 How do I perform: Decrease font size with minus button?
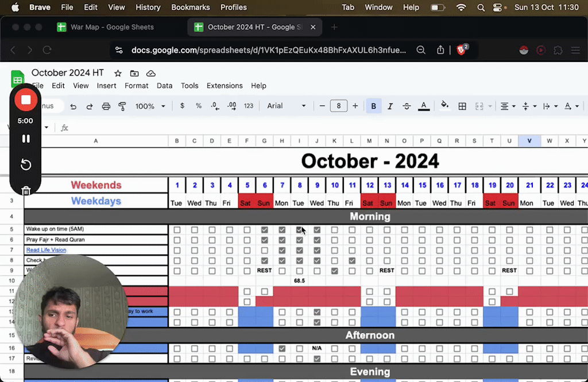(322, 106)
